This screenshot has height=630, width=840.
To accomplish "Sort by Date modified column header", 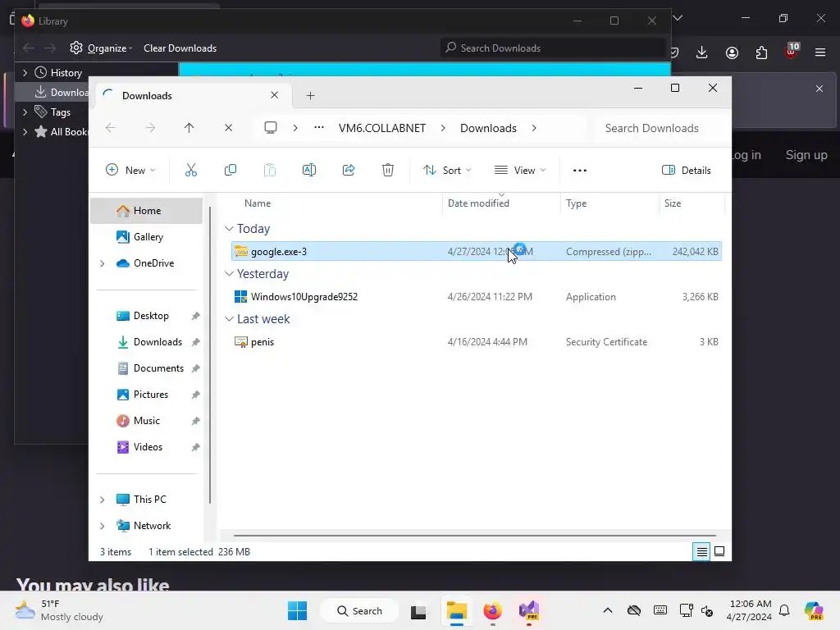I will coord(501,203).
